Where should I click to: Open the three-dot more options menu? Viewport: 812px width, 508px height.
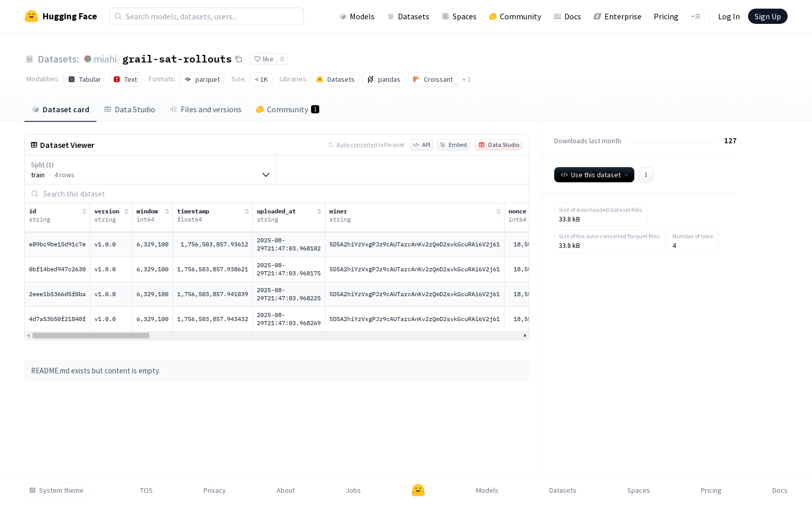coord(646,175)
